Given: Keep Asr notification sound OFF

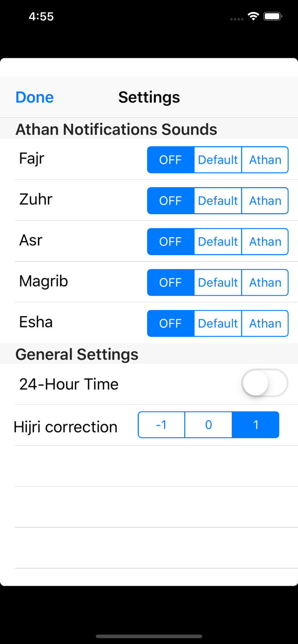Looking at the screenshot, I should [170, 241].
